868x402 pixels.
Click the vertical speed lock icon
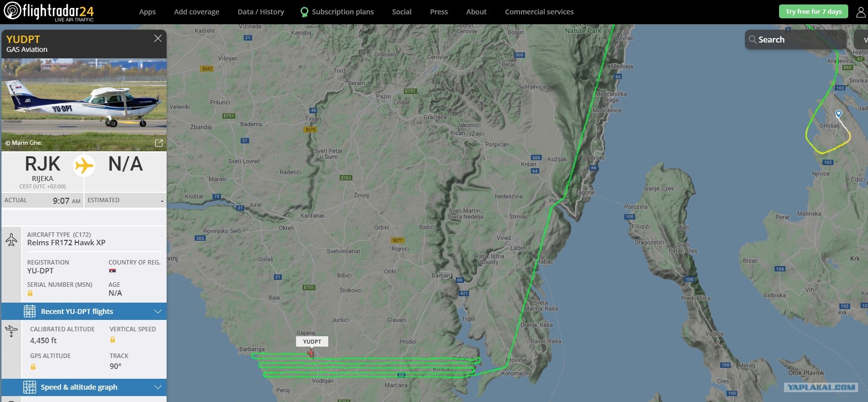click(x=113, y=340)
